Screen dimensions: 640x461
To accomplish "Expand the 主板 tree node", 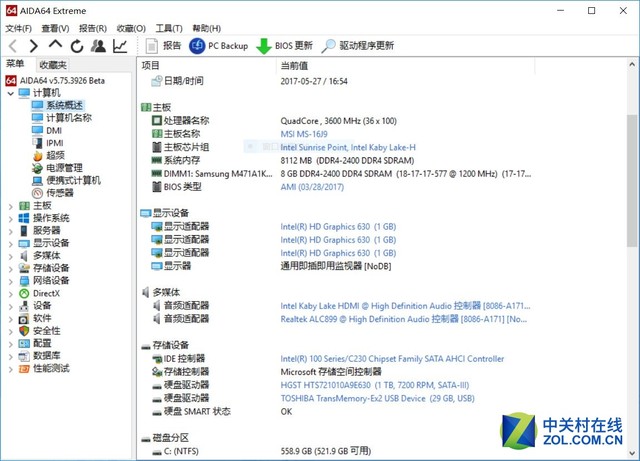I will point(11,207).
